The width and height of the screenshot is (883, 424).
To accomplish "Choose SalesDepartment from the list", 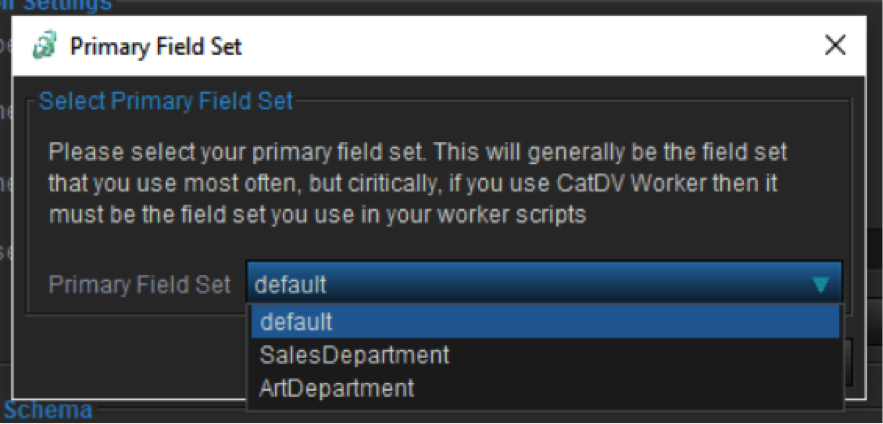I will click(354, 355).
